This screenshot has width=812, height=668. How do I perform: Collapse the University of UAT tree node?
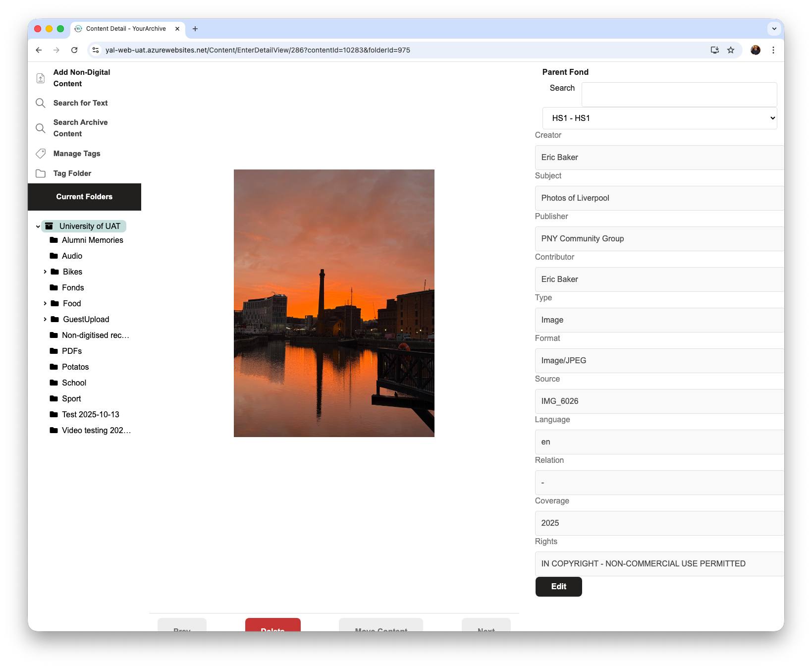coord(38,226)
